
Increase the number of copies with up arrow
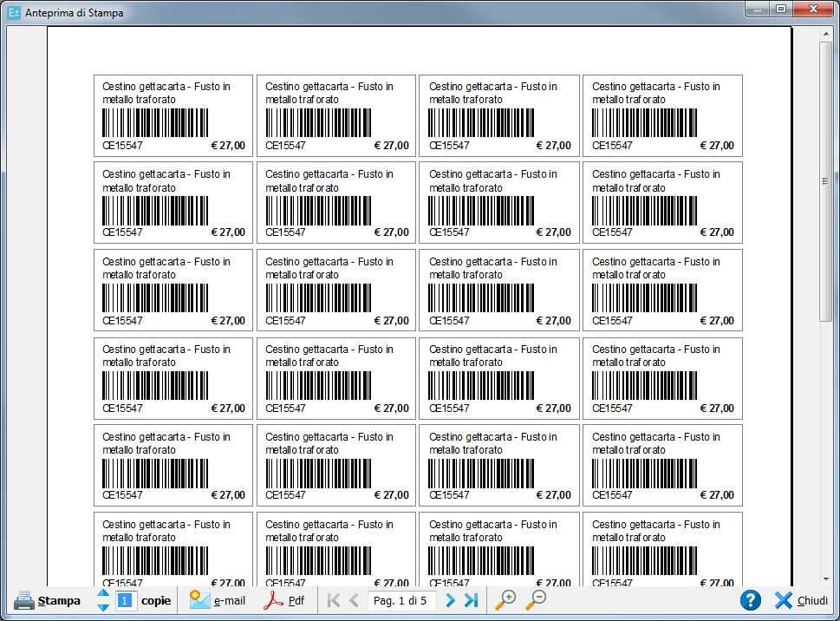tap(103, 593)
